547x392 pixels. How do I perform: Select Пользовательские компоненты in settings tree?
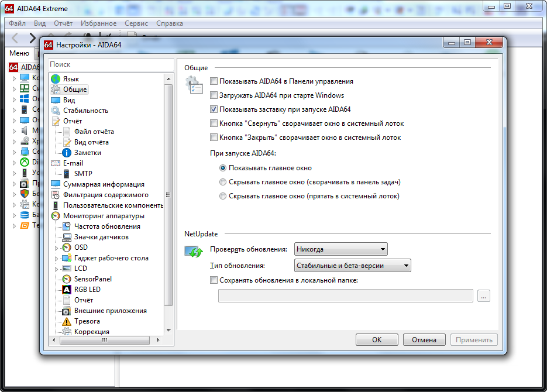pos(113,205)
